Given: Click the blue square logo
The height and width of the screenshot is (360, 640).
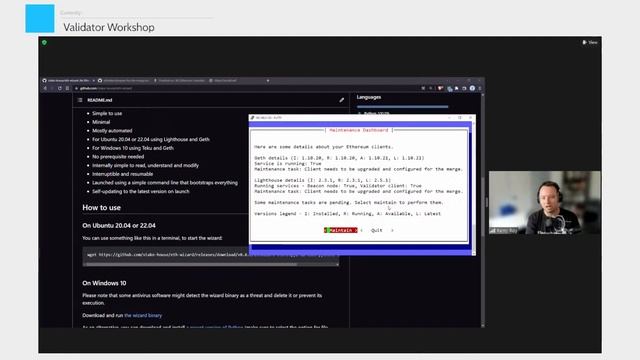Looking at the screenshot, I should pos(40,18).
